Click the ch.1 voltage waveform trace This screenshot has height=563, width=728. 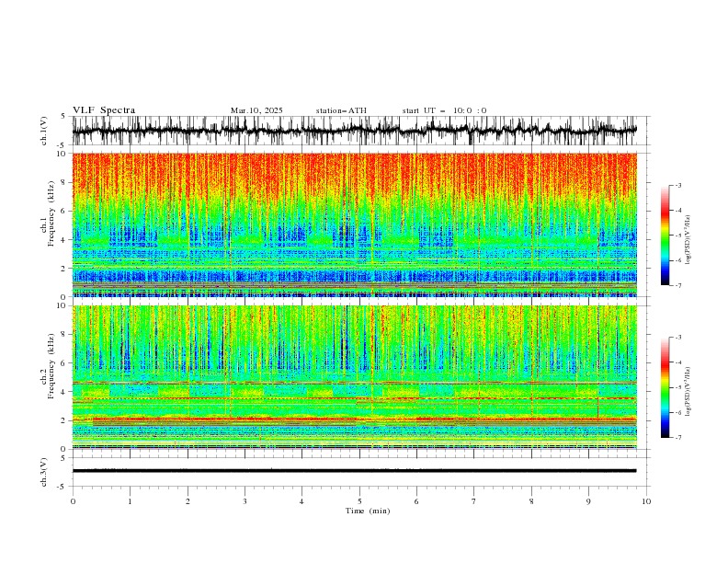[x=354, y=131]
